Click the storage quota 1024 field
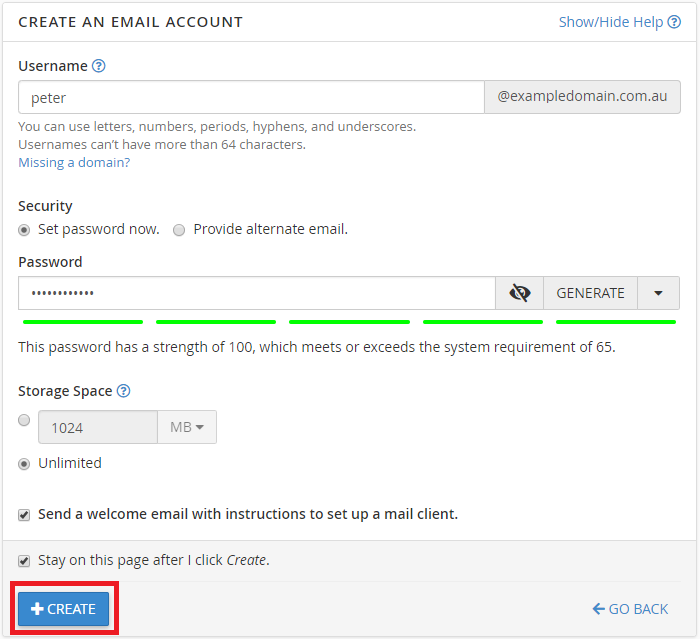700x639 pixels. click(97, 427)
